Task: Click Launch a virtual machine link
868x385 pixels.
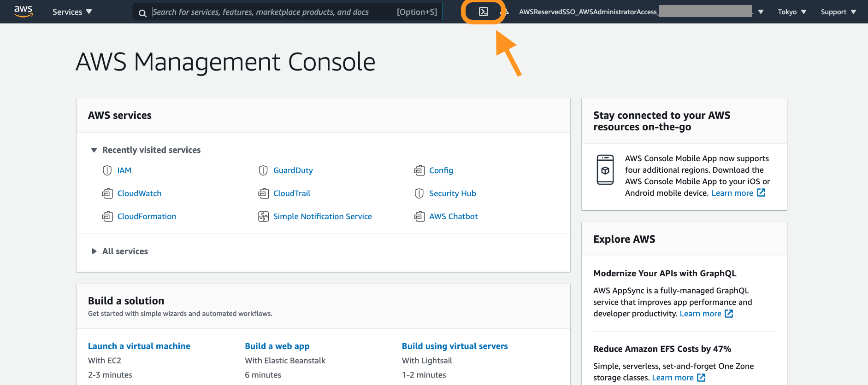Action: point(139,346)
